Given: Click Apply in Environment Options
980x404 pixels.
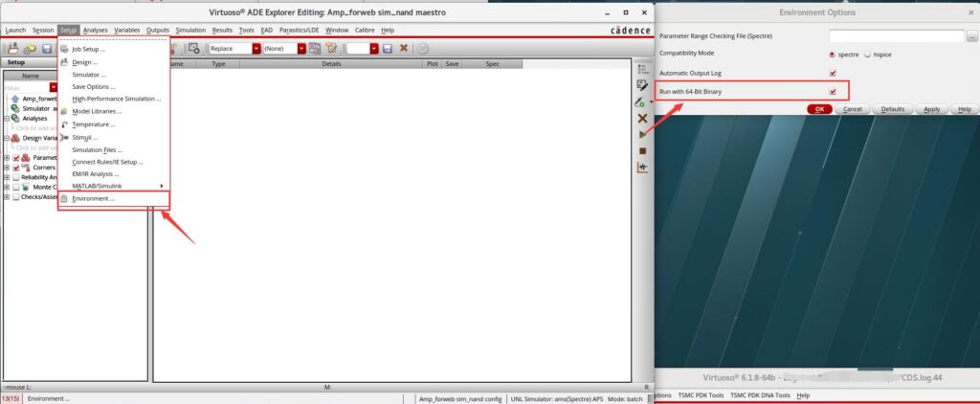Looking at the screenshot, I should pos(932,109).
